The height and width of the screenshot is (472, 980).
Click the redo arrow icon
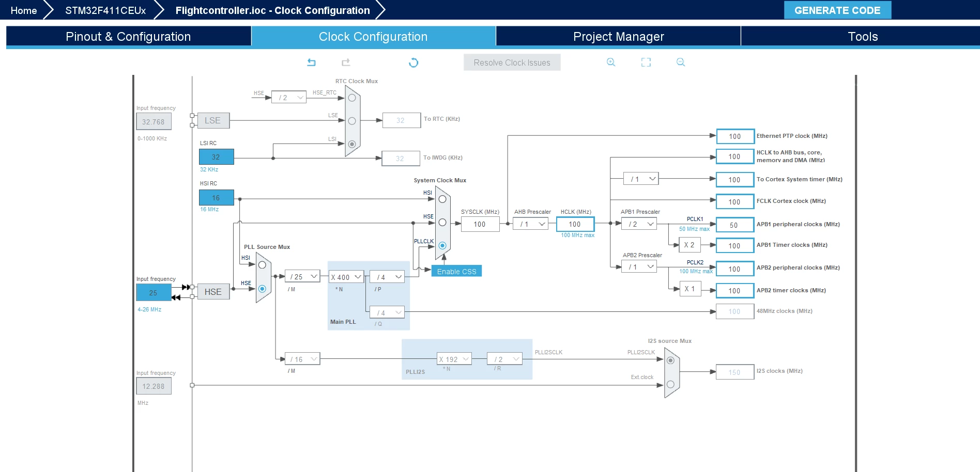pos(346,62)
